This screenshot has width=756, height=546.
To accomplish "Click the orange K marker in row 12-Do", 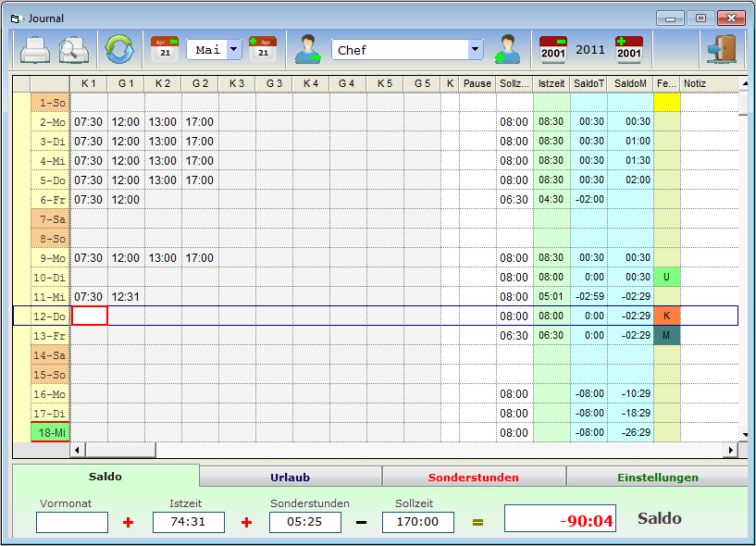I will point(667,316).
